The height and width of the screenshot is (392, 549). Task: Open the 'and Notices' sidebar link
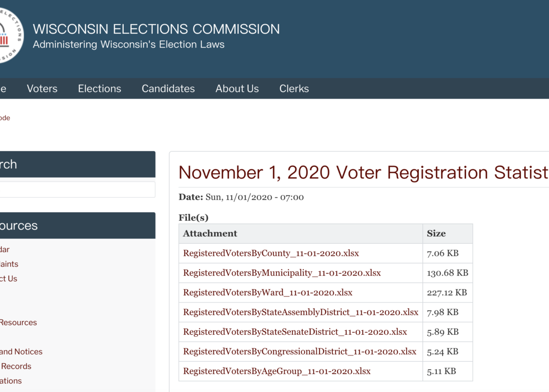21,352
